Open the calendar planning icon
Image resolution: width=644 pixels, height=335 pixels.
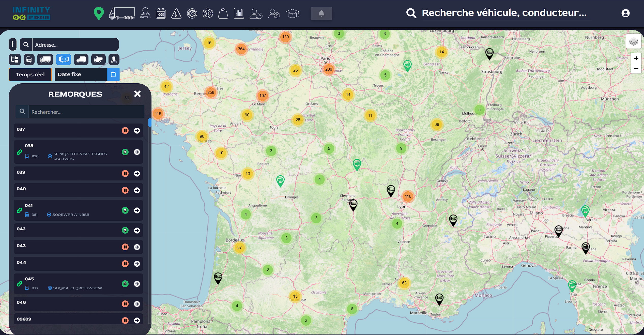[x=161, y=13]
